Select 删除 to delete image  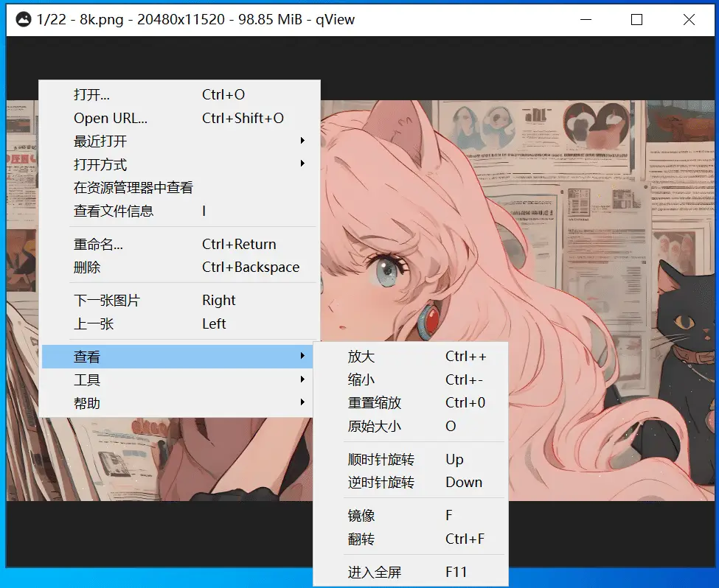(87, 267)
